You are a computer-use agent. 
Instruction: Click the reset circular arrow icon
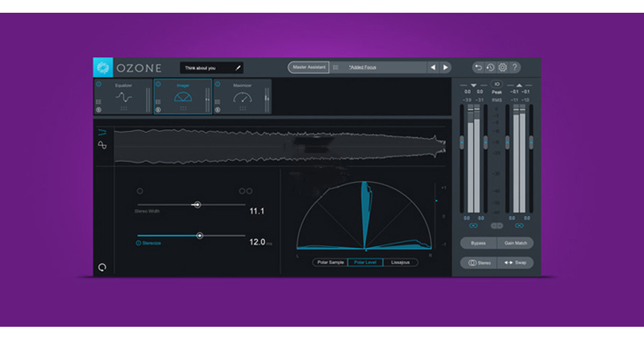pyautogui.click(x=103, y=268)
